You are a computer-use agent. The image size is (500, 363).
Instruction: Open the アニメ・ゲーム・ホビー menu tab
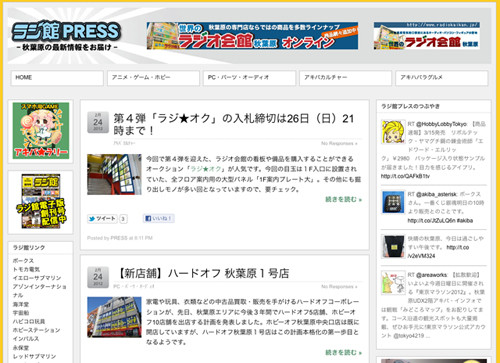point(153,78)
